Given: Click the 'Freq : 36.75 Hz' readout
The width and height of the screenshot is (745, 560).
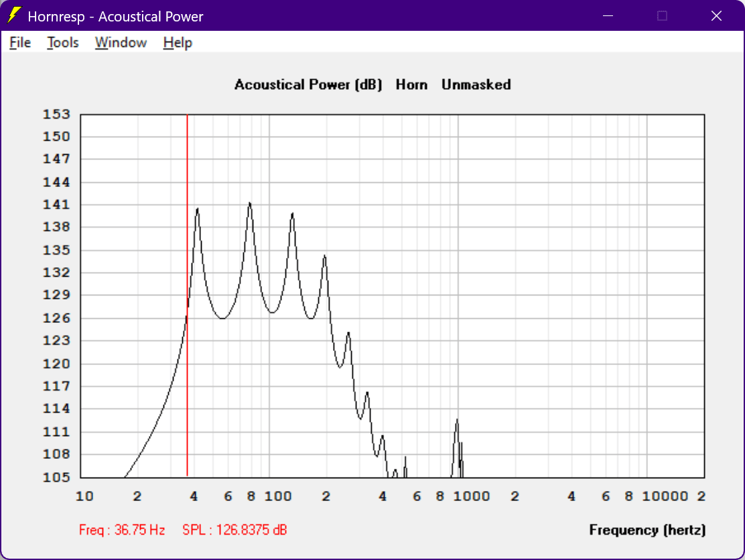Looking at the screenshot, I should 122,530.
